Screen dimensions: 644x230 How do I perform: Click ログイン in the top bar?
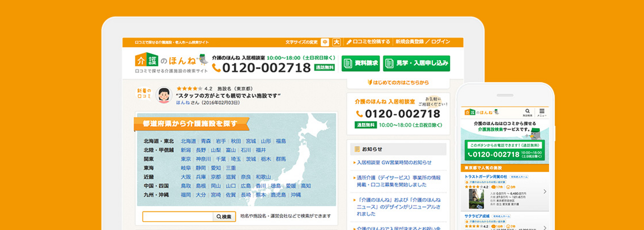(x=441, y=42)
